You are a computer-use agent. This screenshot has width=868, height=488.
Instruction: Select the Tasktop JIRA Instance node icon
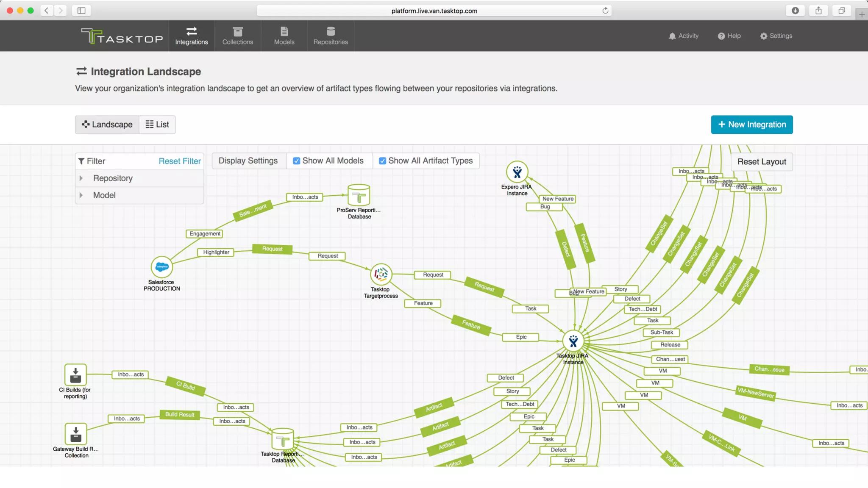coord(573,341)
